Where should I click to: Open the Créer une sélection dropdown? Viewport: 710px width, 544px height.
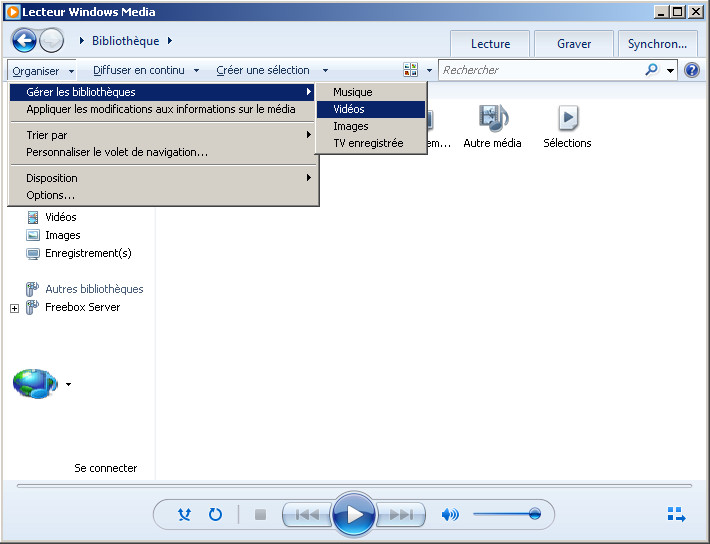[272, 70]
